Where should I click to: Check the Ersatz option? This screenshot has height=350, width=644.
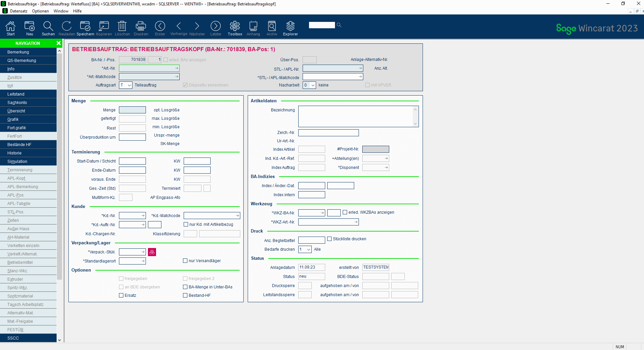[x=121, y=295]
